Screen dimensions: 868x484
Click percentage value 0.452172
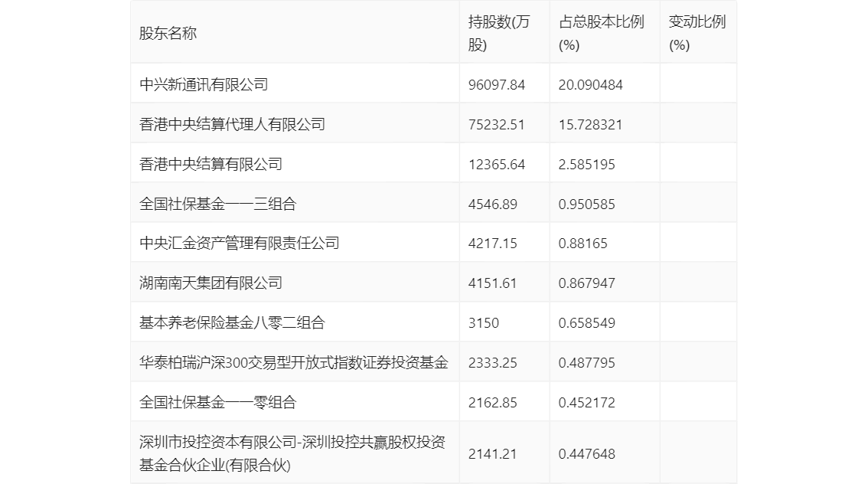tap(587, 403)
